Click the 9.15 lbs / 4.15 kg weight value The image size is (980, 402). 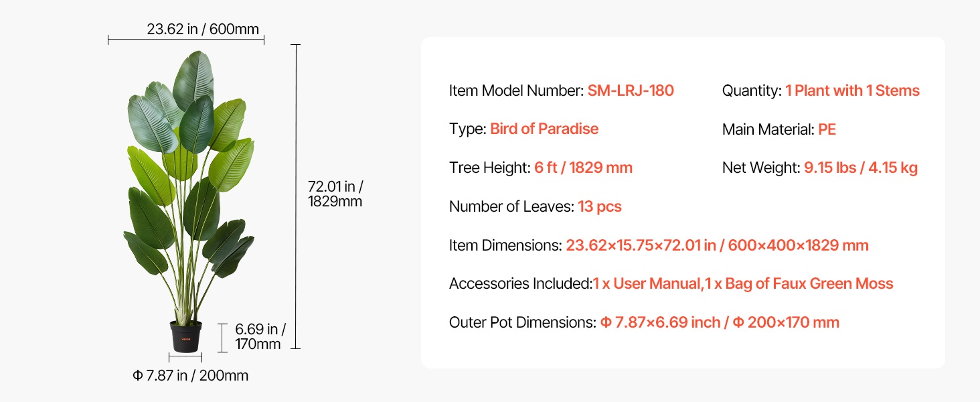pos(860,168)
